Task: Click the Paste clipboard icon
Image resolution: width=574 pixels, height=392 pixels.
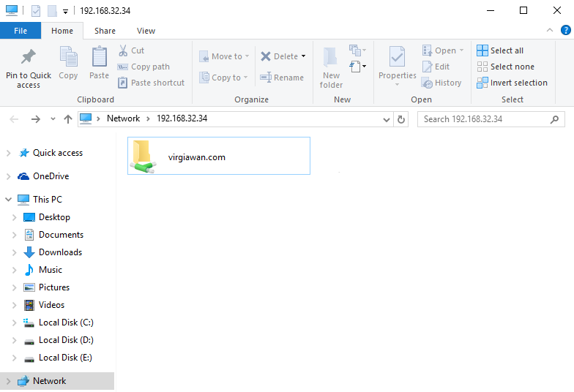Action: pyautogui.click(x=100, y=57)
